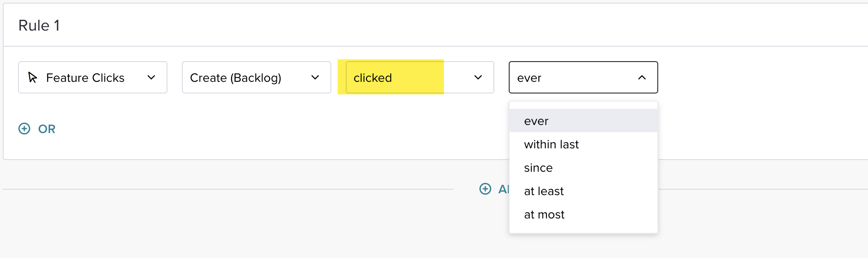Collapse the 'ever' dropdown with its up chevron

pyautogui.click(x=642, y=78)
